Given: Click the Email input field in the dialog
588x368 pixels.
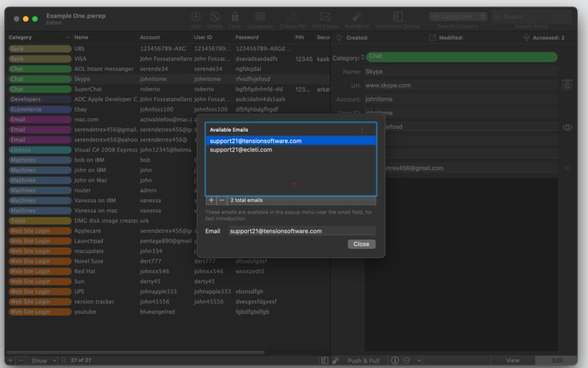Looking at the screenshot, I should click(x=302, y=231).
